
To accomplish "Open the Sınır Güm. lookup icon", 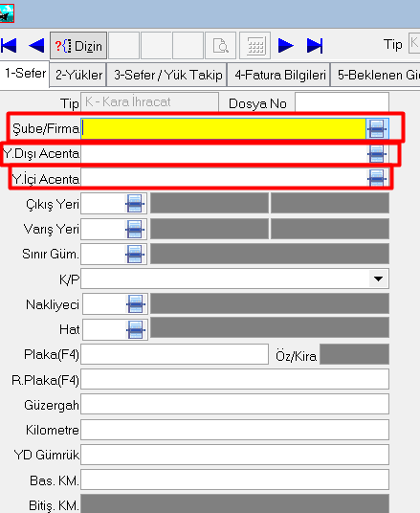I will [135, 254].
